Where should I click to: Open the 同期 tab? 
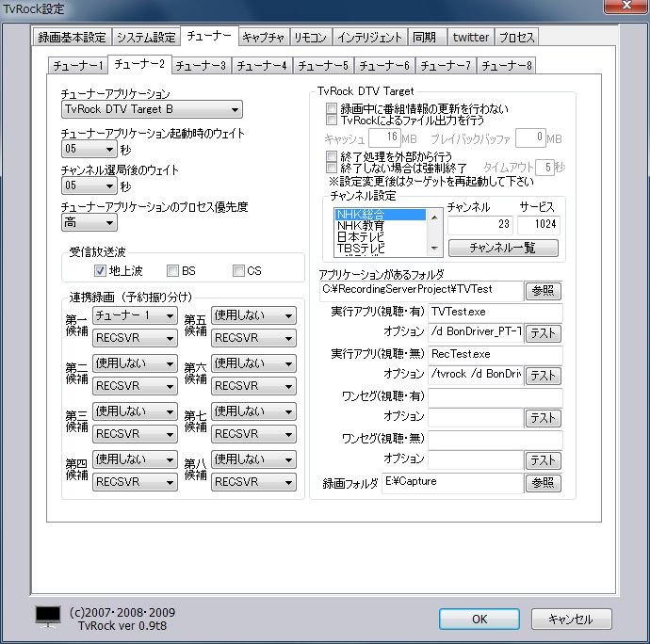tap(425, 38)
